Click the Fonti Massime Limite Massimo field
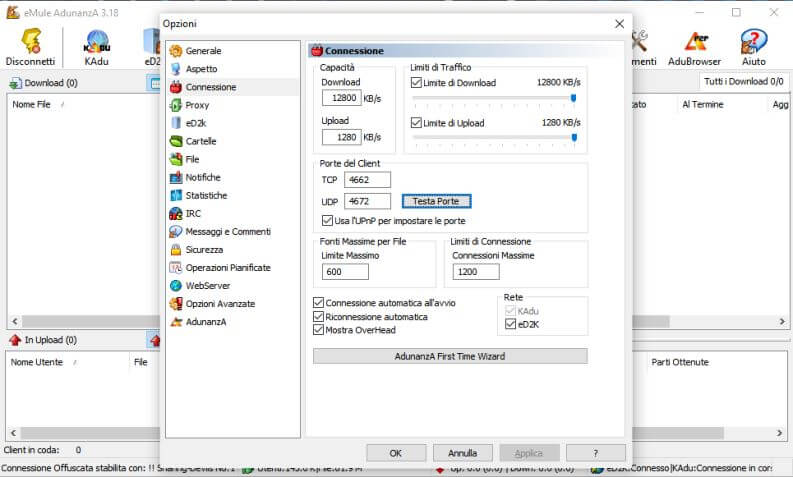The height and width of the screenshot is (477, 793). (345, 272)
